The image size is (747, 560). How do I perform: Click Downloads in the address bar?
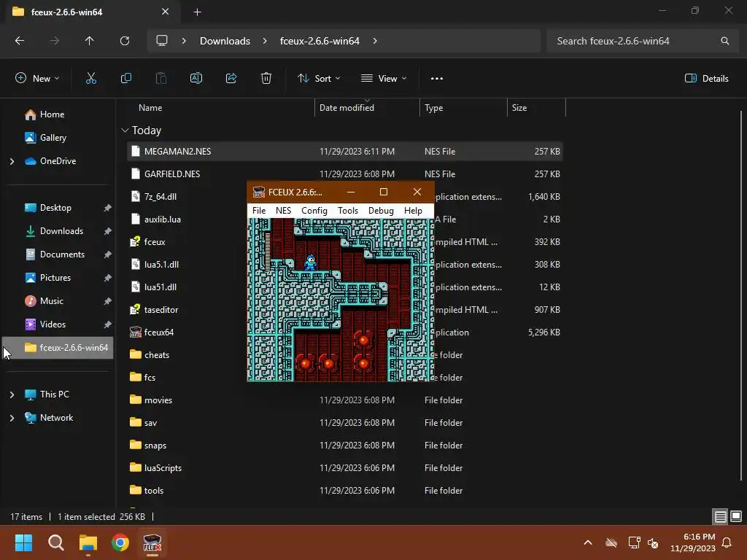point(225,41)
